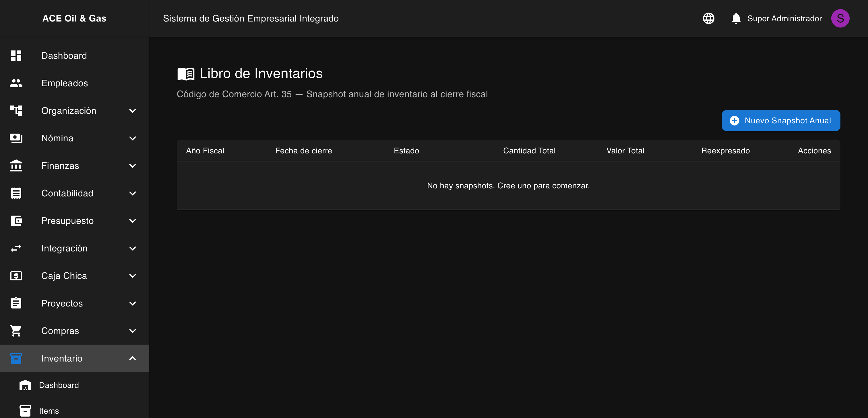Viewport: 868px width, 418px height.
Task: Click the Código de Comercio Art. 35 subtitle
Action: [x=332, y=94]
